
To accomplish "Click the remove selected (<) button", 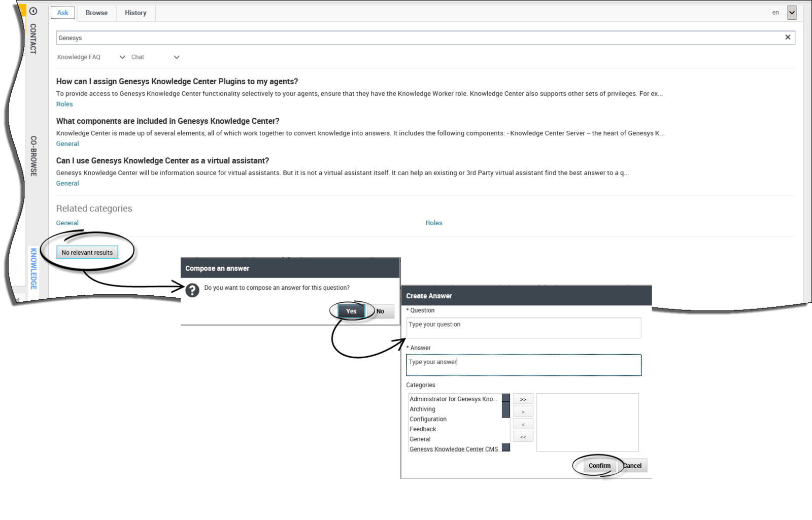I will pyautogui.click(x=523, y=424).
